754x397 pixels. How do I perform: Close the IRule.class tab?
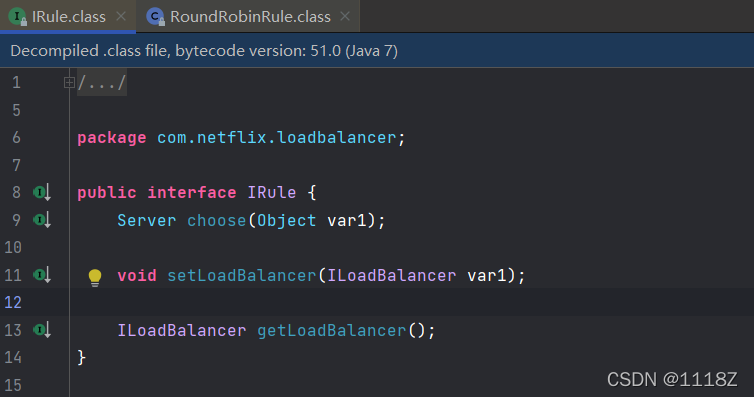point(121,16)
